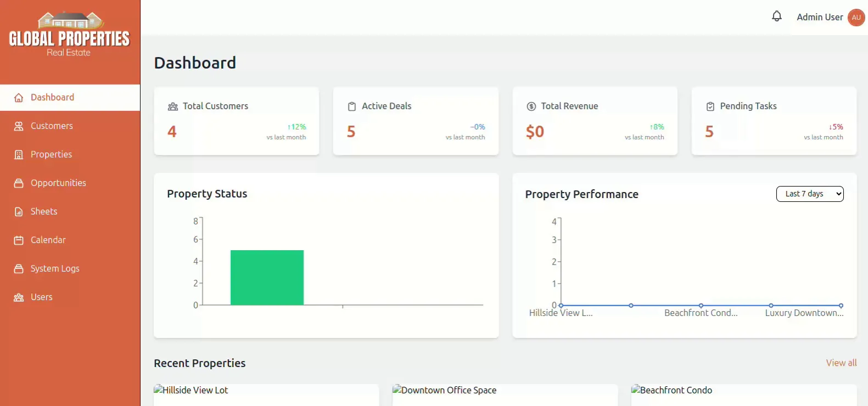Click the Pending Tasks checklist icon
Viewport: 868px width, 406px height.
click(x=710, y=106)
